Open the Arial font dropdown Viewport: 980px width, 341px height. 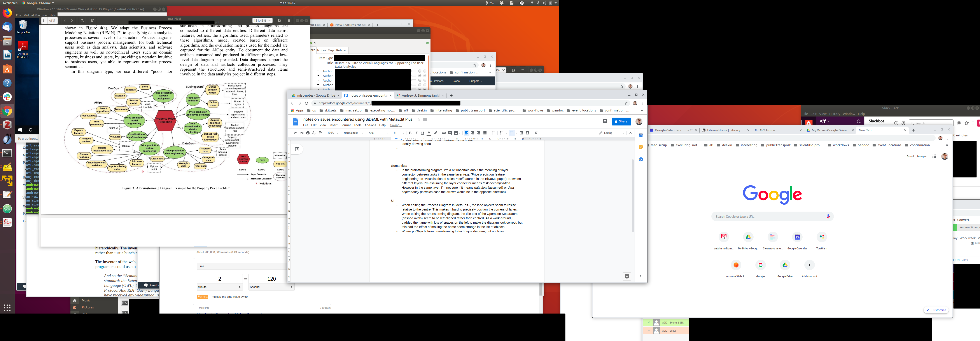pos(378,133)
